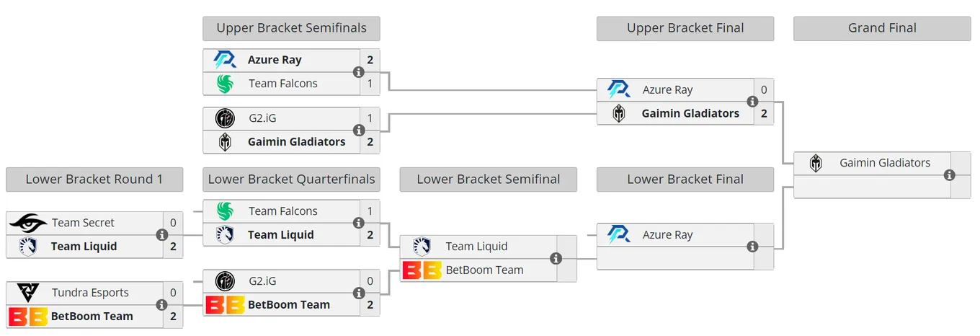This screenshot has height=336, width=980.
Task: Open Grand Final match info icon
Action: tap(949, 174)
